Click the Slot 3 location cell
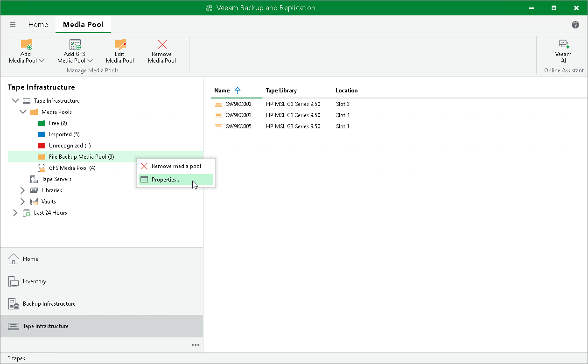Image resolution: width=588 pixels, height=364 pixels. [x=343, y=104]
